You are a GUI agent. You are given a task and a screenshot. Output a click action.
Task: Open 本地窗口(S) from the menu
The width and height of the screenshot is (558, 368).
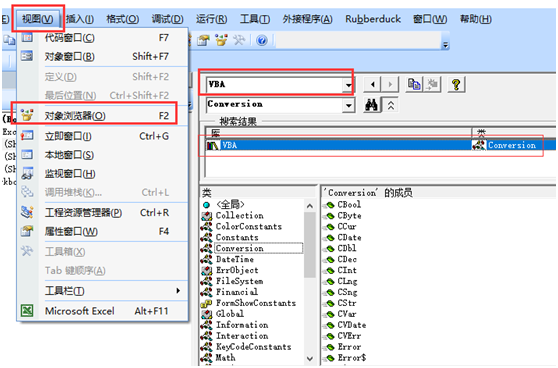(x=102, y=155)
